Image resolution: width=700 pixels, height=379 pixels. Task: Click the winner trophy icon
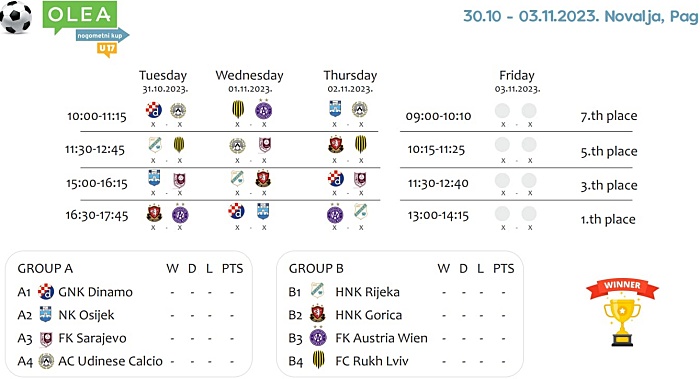[622, 313]
